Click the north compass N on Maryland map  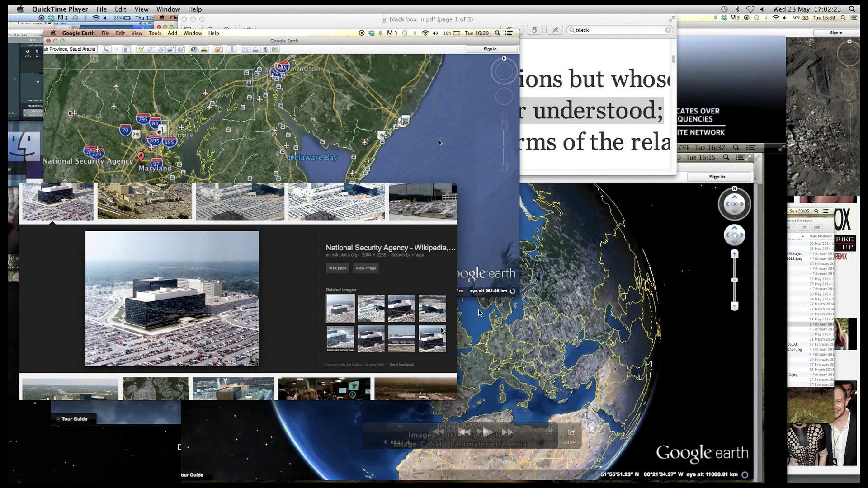pyautogui.click(x=504, y=58)
